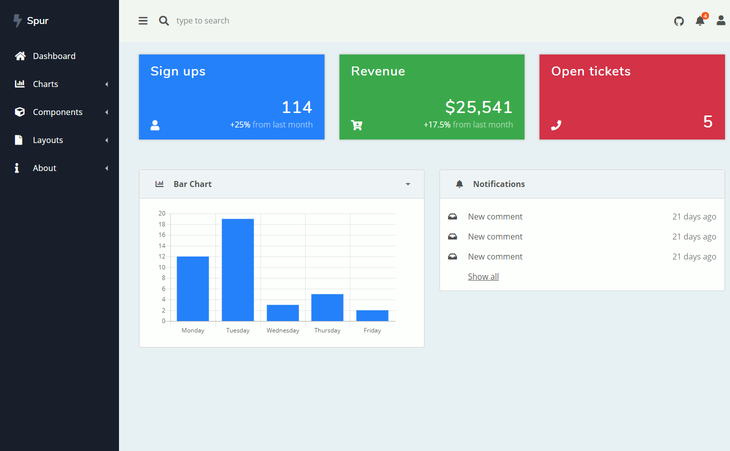
Task: Toggle sidebar with hamburger menu icon
Action: (x=143, y=20)
